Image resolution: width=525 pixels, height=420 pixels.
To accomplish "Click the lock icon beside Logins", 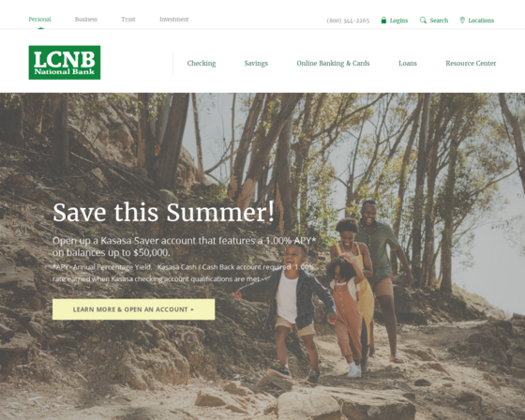I will (383, 20).
